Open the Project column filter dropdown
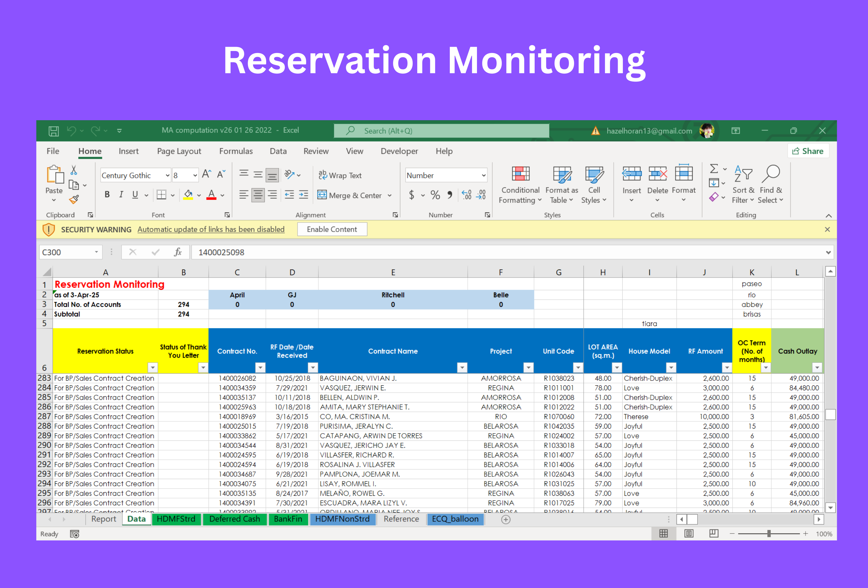 coord(528,368)
